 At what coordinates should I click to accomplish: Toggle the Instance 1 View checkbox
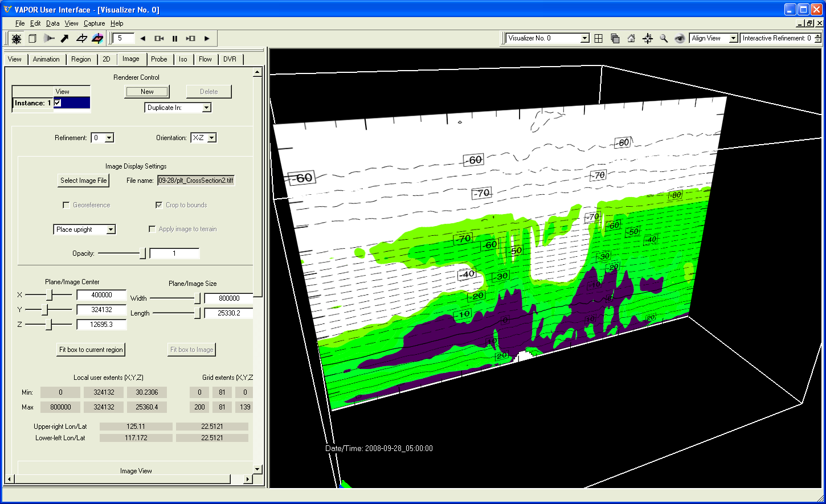[58, 103]
